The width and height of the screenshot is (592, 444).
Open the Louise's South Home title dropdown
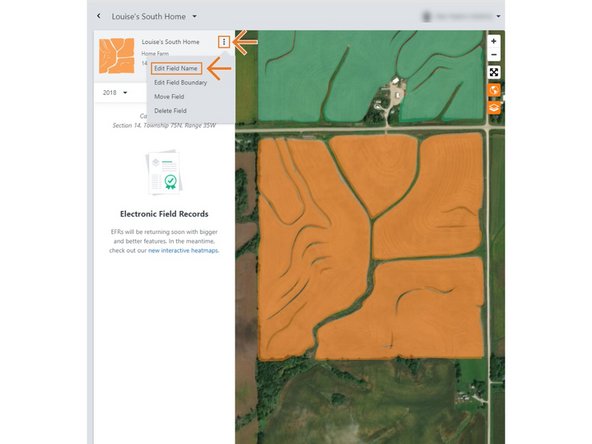point(194,16)
